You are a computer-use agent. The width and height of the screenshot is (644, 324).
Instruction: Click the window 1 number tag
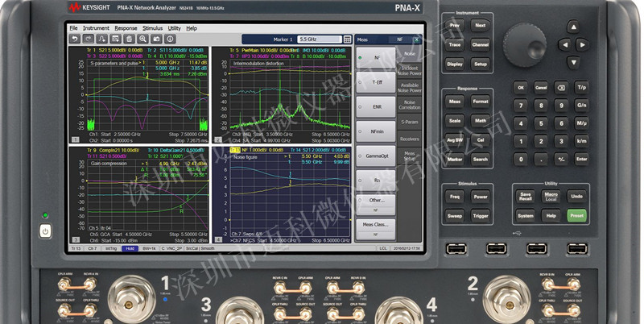pos(75,139)
